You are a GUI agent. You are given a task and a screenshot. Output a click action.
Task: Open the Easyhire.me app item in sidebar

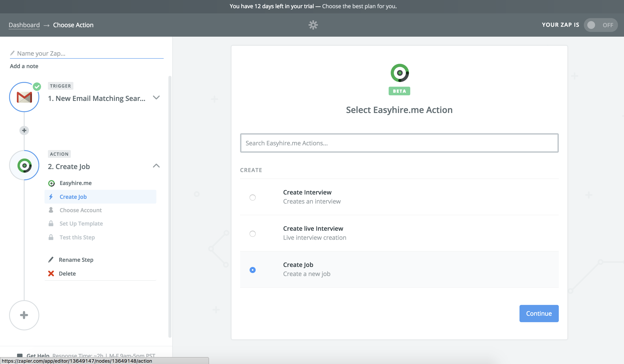[76, 183]
